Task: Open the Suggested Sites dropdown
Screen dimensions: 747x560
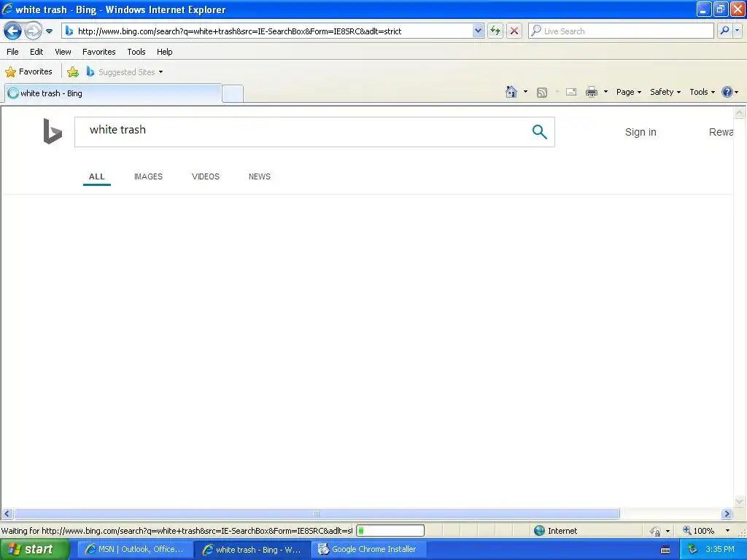Action: click(x=125, y=72)
